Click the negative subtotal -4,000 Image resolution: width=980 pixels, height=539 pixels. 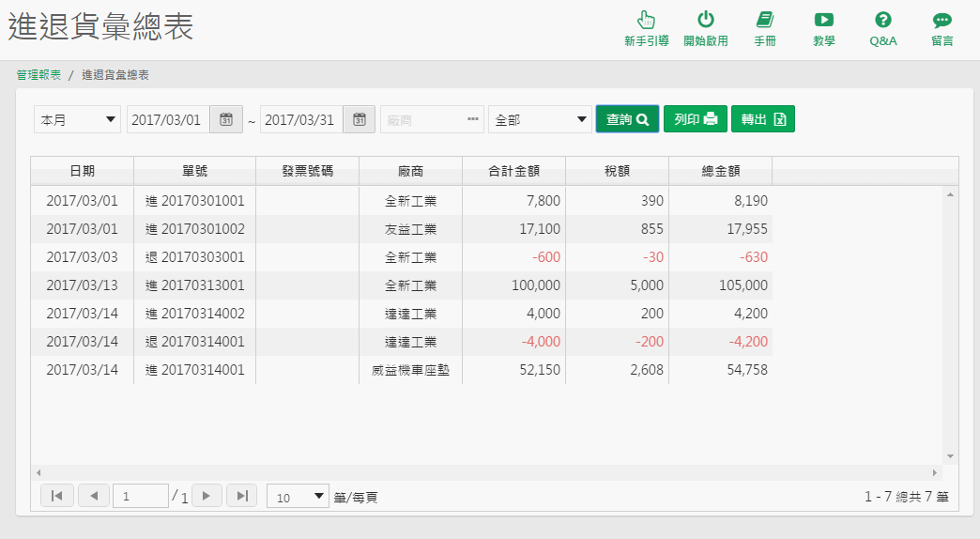coord(541,342)
